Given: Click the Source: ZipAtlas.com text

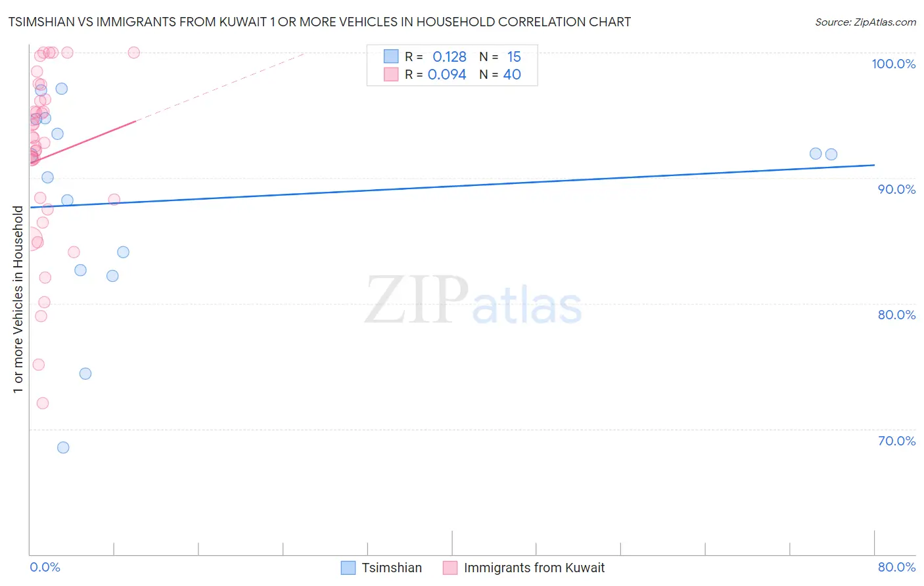Looking at the screenshot, I should [866, 22].
